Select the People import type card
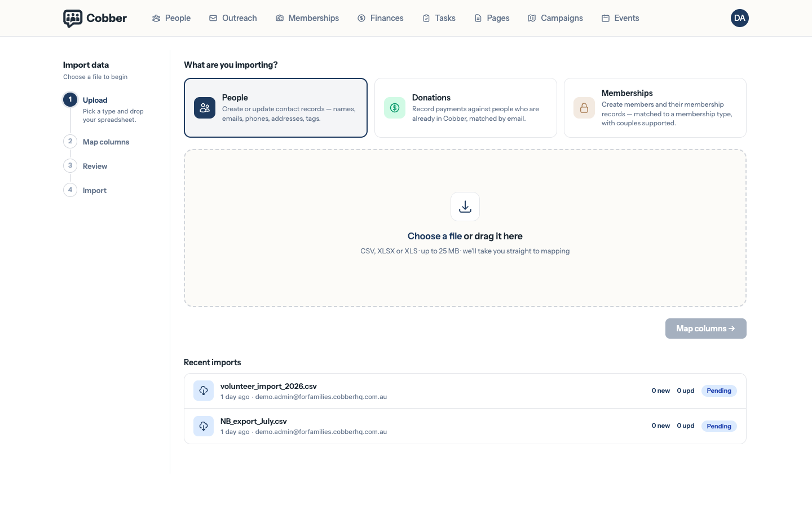812x508 pixels. click(276, 108)
